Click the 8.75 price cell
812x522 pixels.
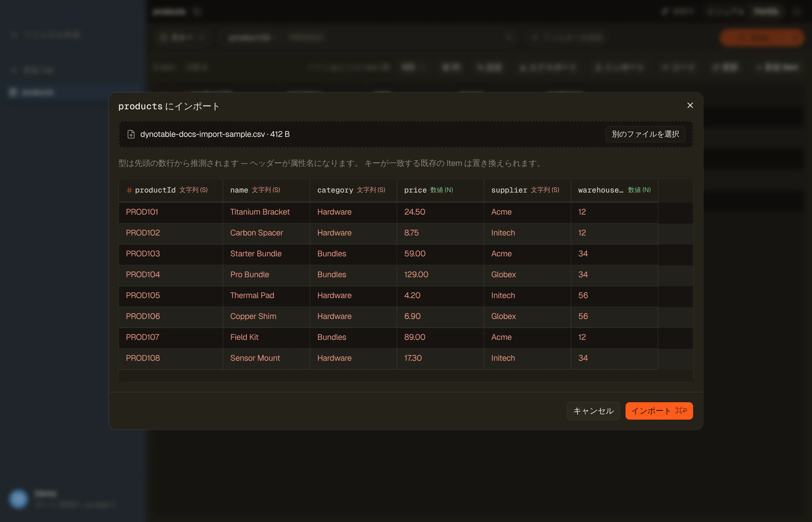pyautogui.click(x=440, y=233)
